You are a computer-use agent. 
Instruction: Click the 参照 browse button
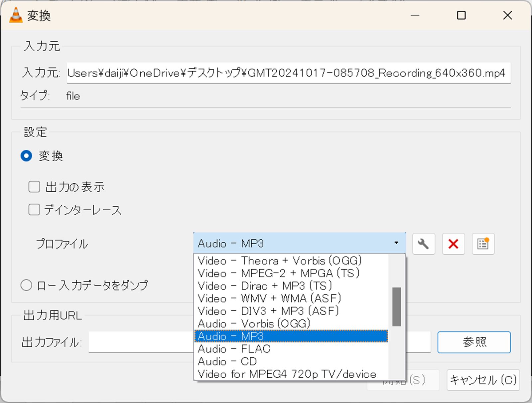pos(474,342)
